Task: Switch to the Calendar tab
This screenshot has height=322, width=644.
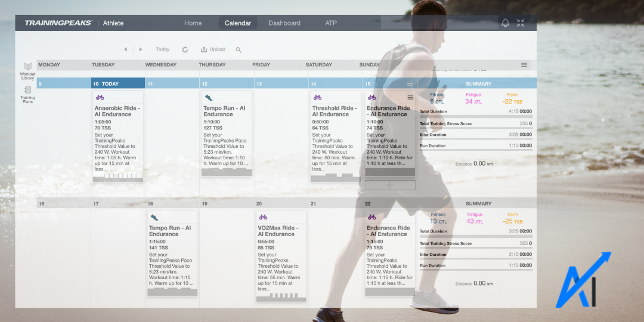Action: click(238, 23)
